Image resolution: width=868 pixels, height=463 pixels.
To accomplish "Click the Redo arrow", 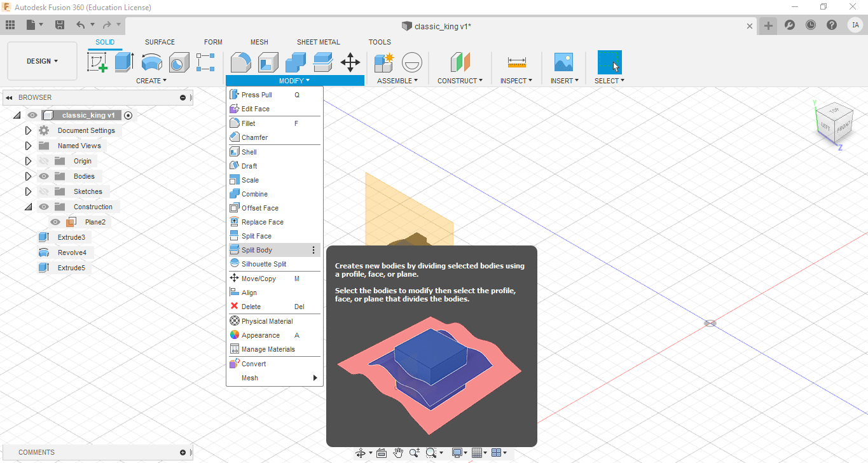I will point(107,25).
